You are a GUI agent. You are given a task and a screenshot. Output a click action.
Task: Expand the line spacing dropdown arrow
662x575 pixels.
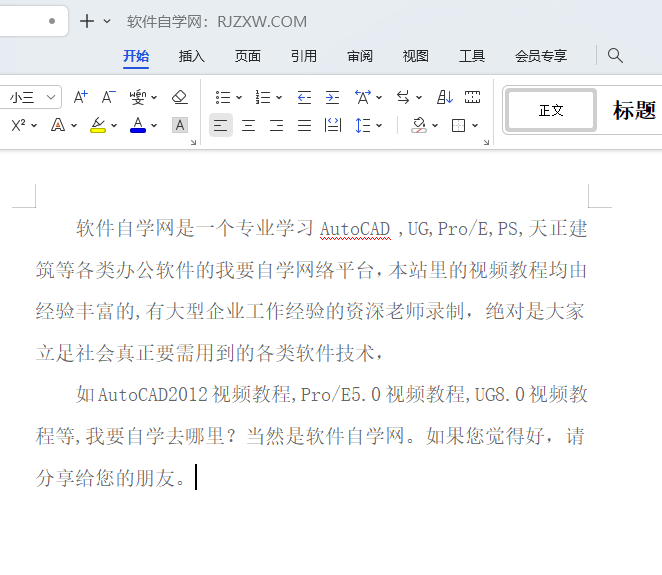coord(379,125)
